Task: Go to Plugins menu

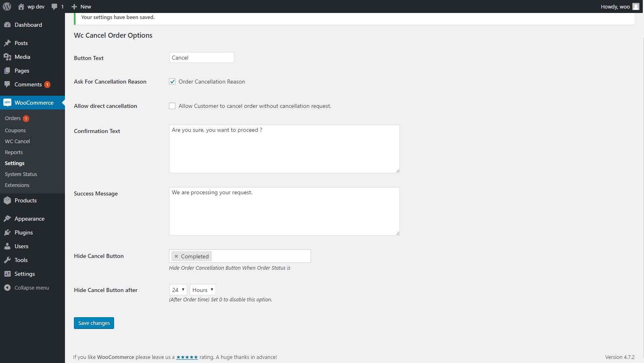Action: pos(32,232)
